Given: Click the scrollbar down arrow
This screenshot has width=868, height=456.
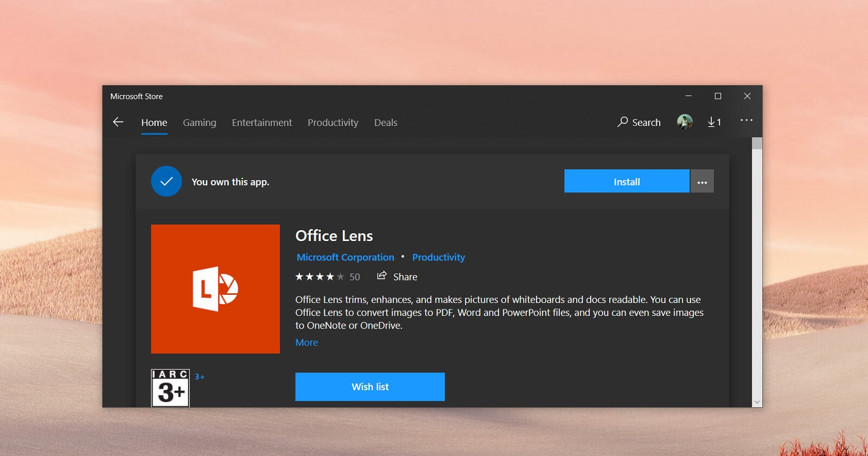Looking at the screenshot, I should (x=757, y=402).
